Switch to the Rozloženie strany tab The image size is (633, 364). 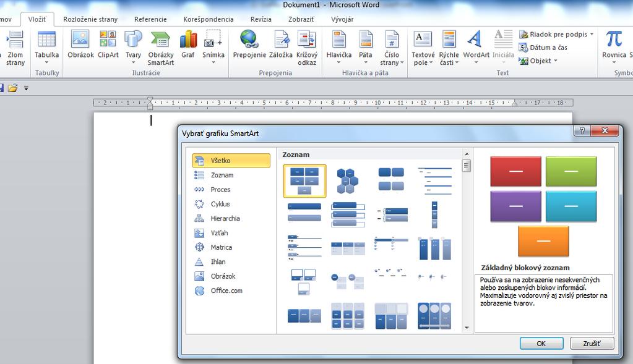[90, 19]
